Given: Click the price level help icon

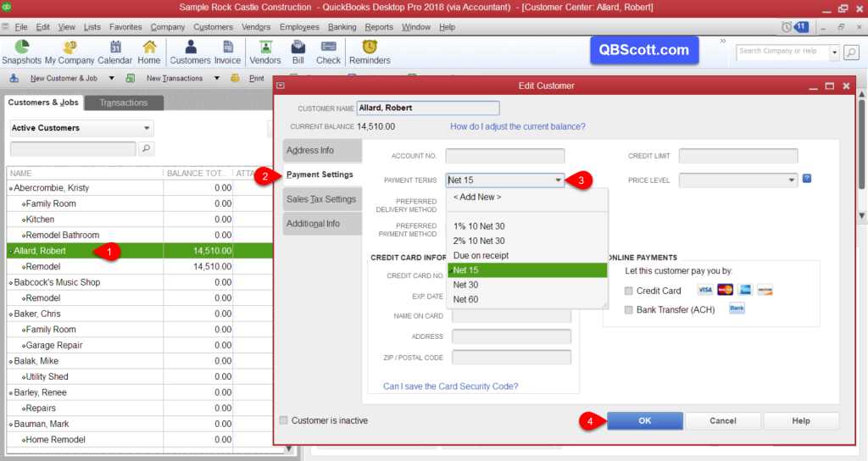Looking at the screenshot, I should pyautogui.click(x=807, y=178).
